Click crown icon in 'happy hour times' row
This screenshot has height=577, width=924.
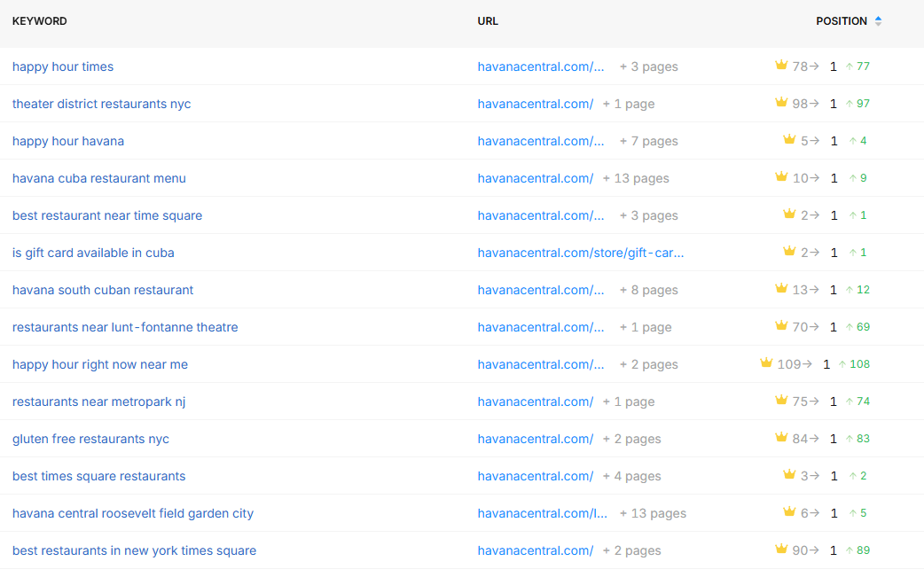781,66
